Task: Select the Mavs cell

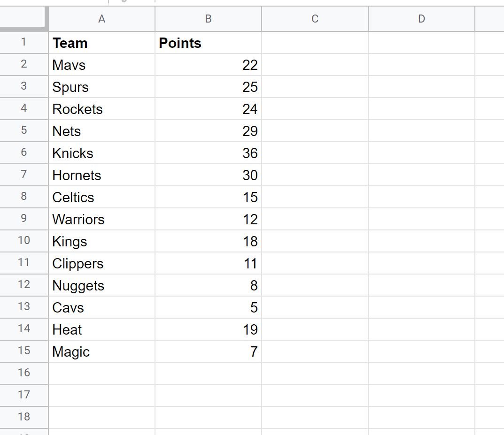Action: click(x=101, y=65)
